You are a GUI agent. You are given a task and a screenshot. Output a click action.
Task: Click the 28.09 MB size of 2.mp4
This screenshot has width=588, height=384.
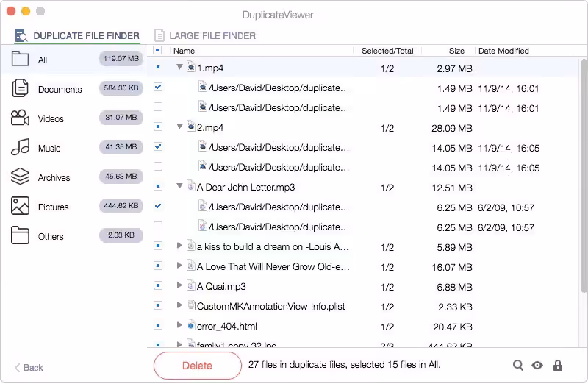(x=452, y=128)
